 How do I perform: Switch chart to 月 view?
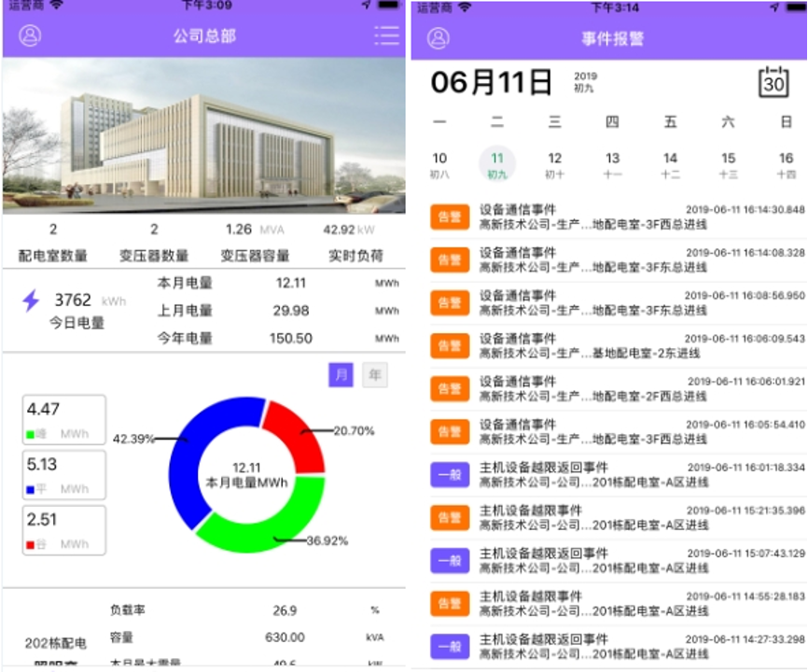click(x=341, y=375)
